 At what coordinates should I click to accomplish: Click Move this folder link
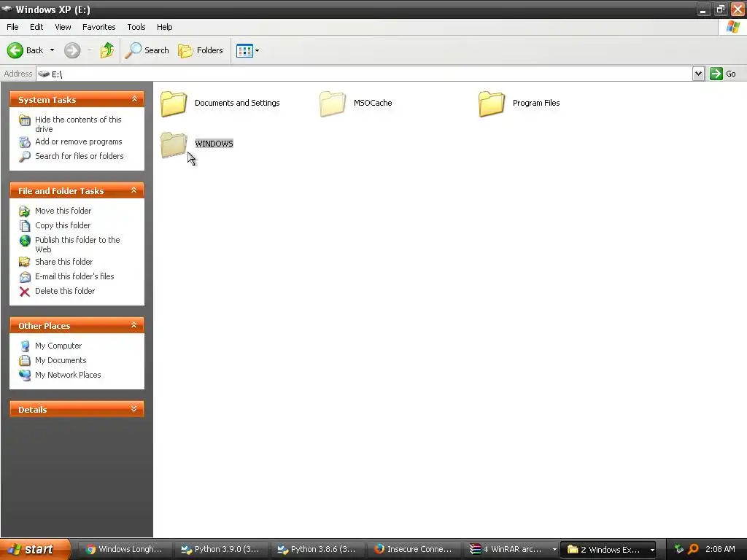pyautogui.click(x=63, y=211)
